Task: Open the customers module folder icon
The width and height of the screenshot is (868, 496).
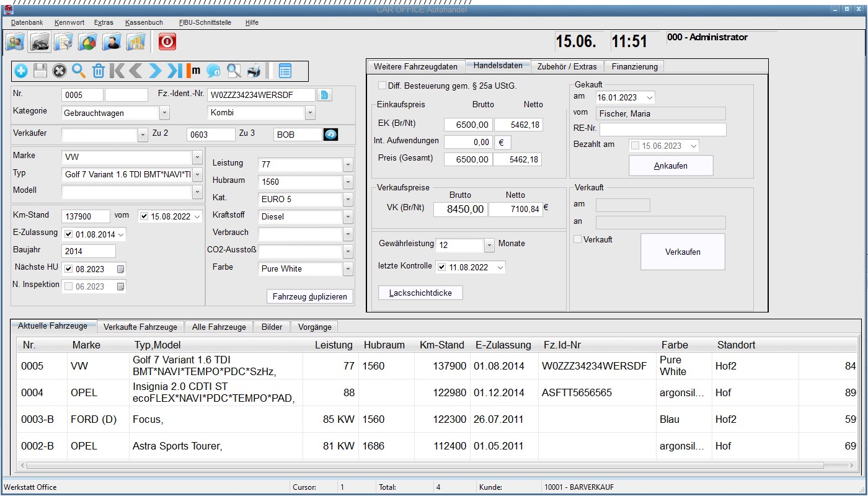Action: [x=15, y=42]
